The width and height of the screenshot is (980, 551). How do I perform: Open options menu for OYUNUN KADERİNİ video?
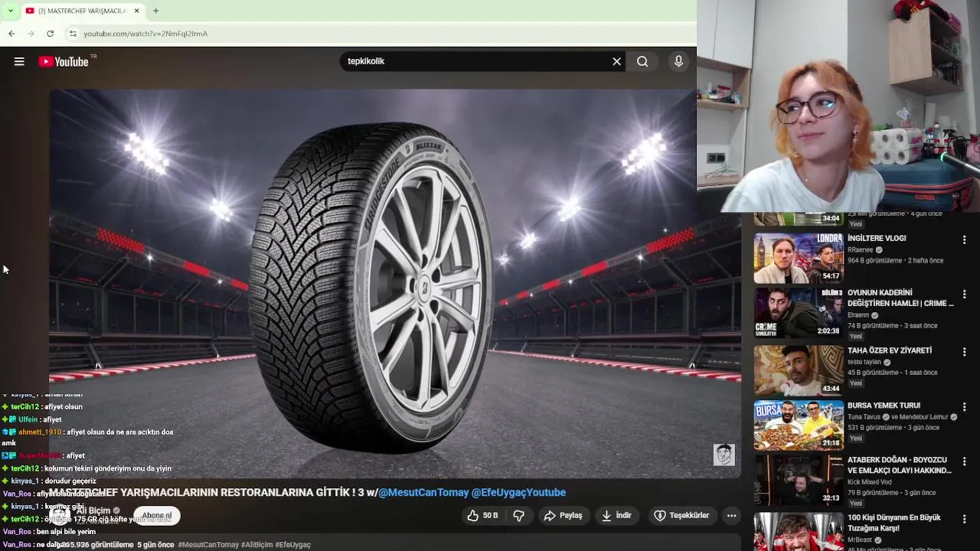tap(964, 294)
